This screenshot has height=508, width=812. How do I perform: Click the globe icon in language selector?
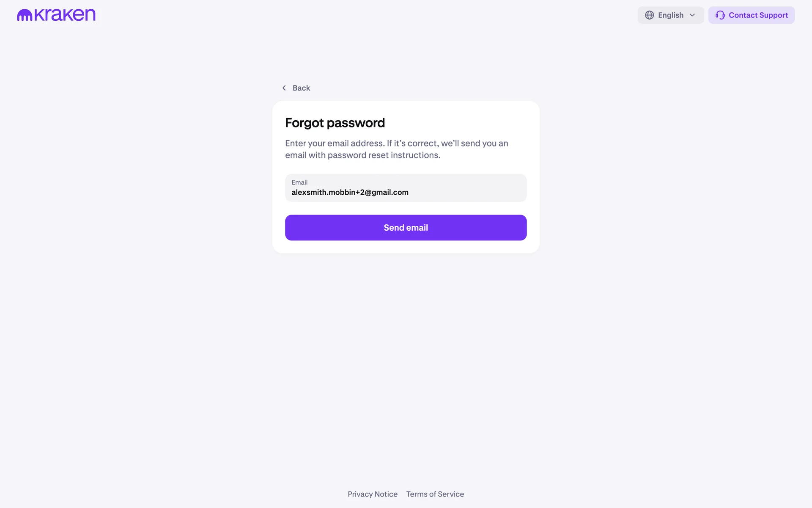click(649, 15)
